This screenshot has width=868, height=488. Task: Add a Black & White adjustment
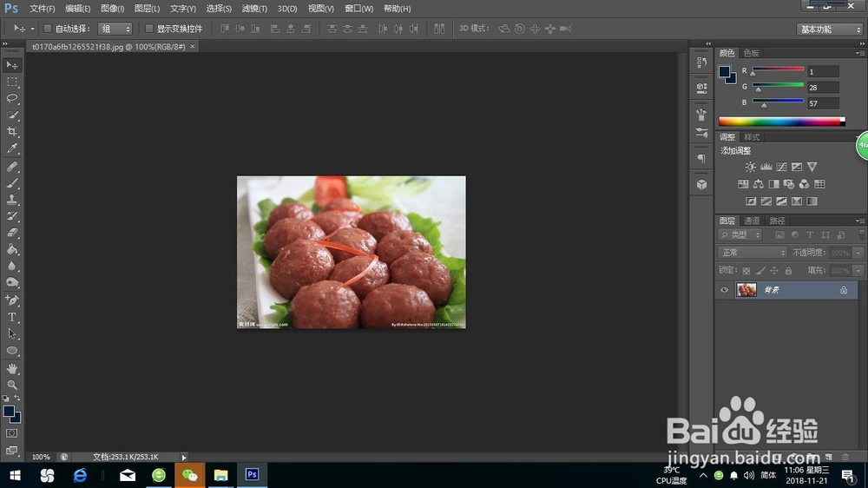[x=773, y=184]
